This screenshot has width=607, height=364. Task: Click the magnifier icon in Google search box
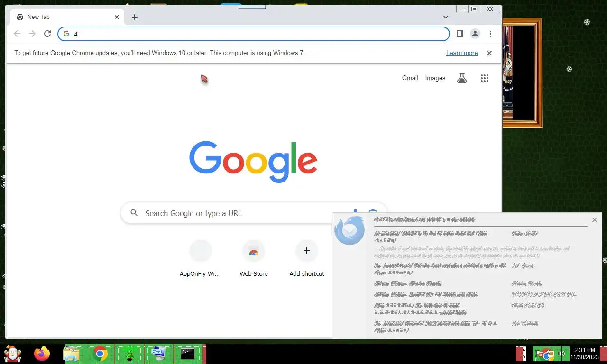point(134,213)
